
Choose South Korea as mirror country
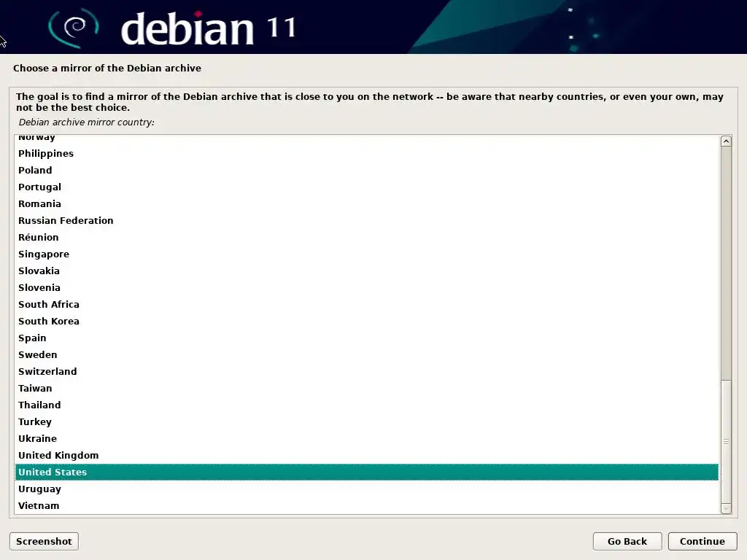pos(366,321)
